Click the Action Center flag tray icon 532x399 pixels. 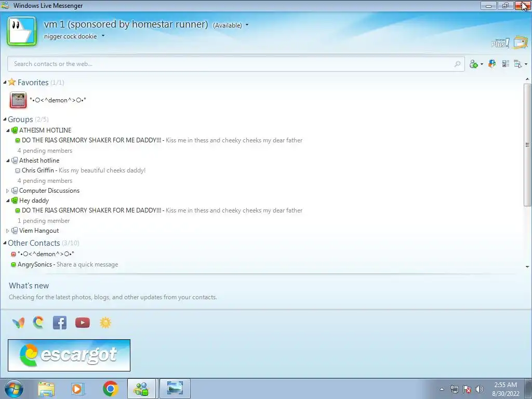[467, 389]
